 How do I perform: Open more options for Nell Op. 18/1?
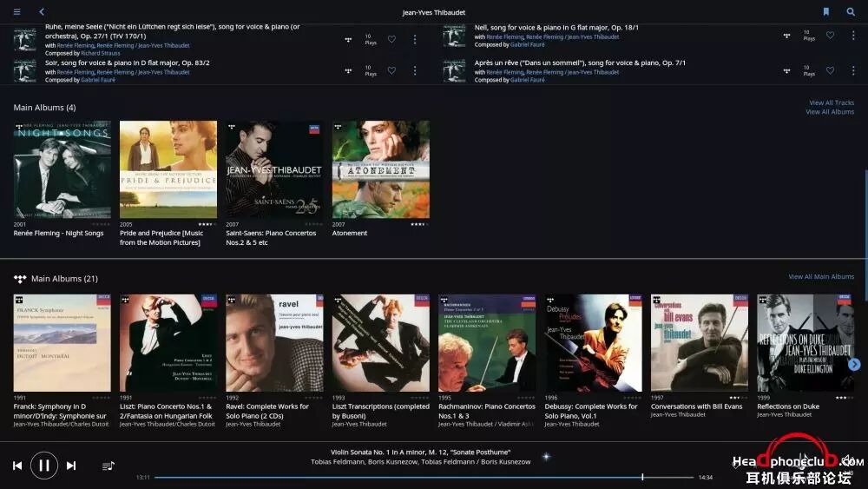click(853, 35)
